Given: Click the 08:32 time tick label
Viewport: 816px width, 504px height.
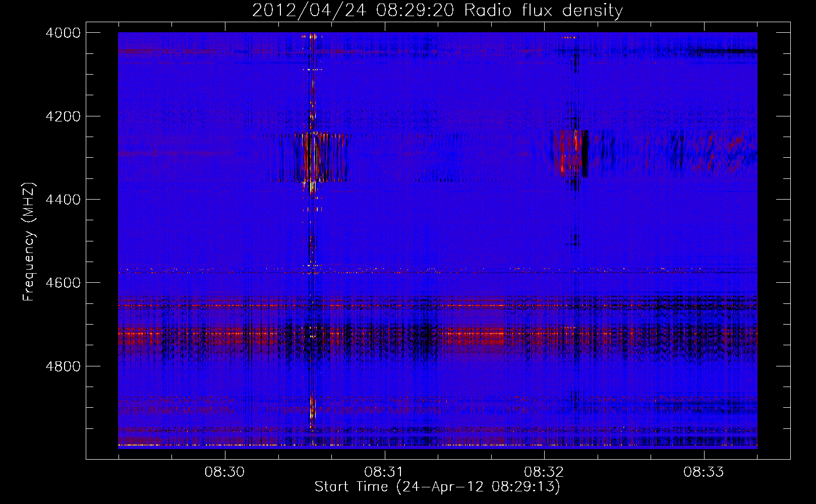Looking at the screenshot, I should 544,472.
